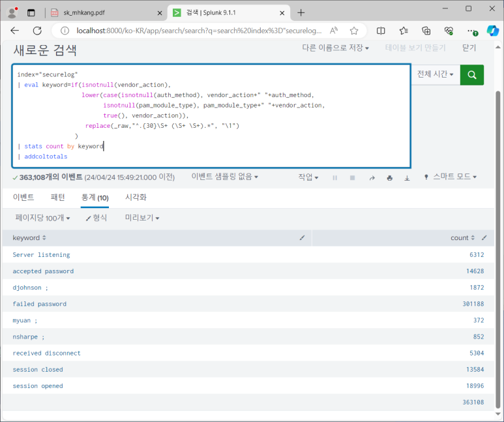Open the 전체 시간 time range picker
The width and height of the screenshot is (504, 422).
436,74
